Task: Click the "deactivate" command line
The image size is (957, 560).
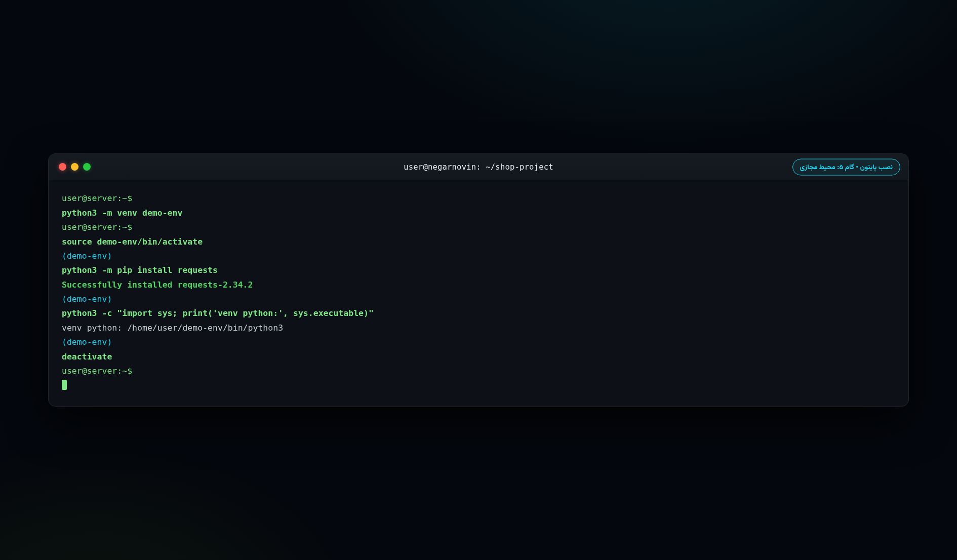Action: [x=87, y=357]
